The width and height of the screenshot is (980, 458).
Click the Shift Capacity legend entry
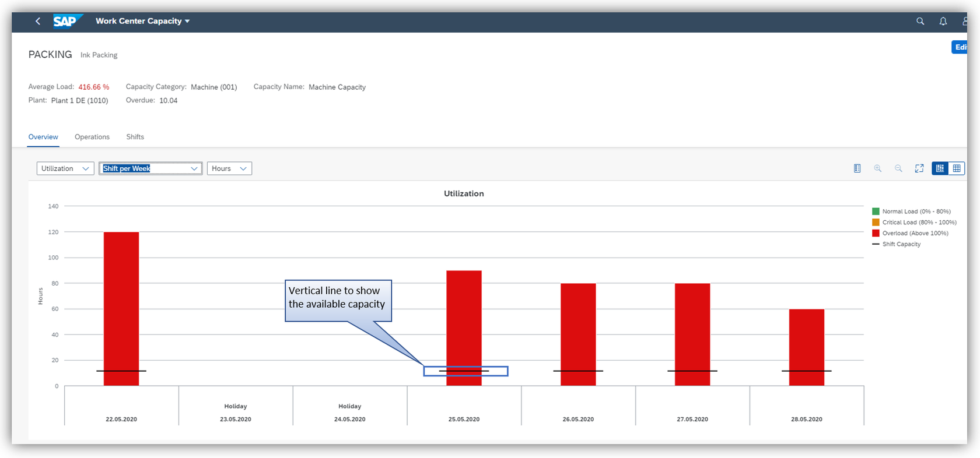point(897,244)
